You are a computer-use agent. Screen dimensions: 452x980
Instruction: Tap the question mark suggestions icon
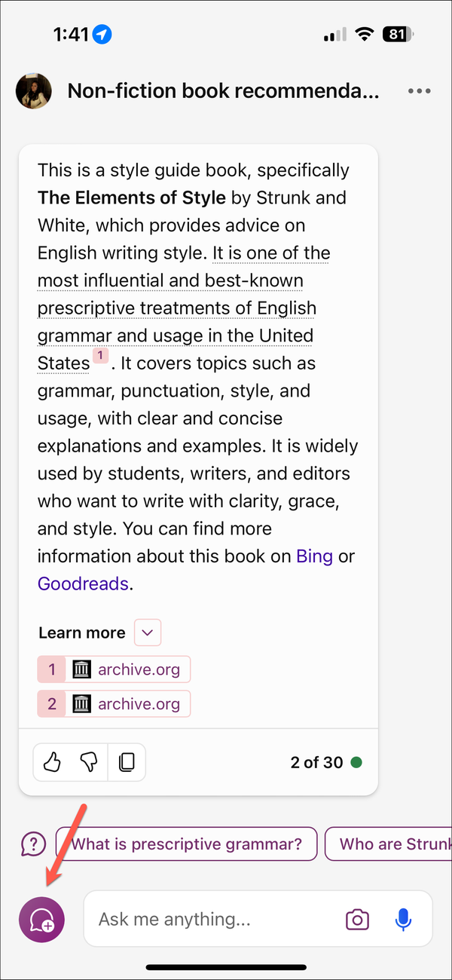coord(33,844)
